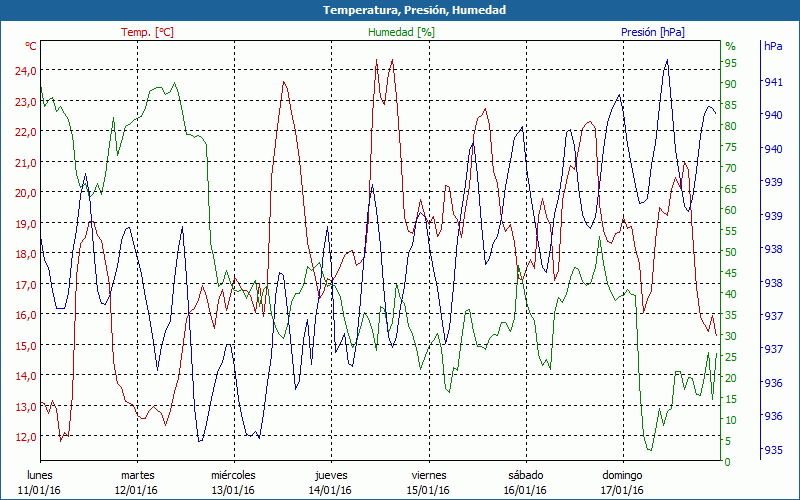This screenshot has width=800, height=500.
Task: Select the miércoles day label
Action: (234, 475)
